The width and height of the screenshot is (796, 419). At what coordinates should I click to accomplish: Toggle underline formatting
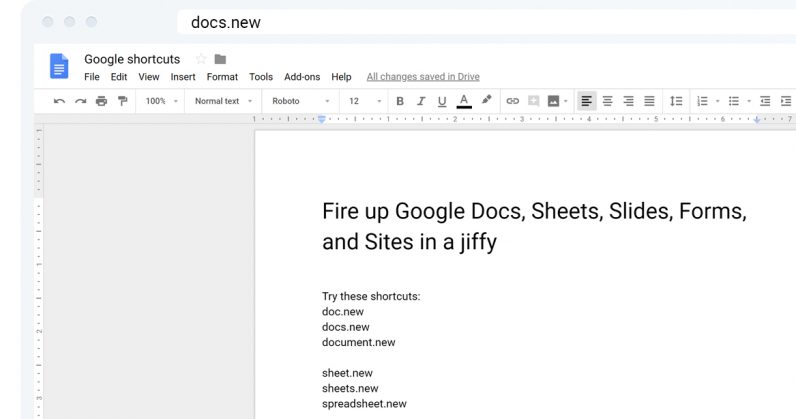pos(442,101)
